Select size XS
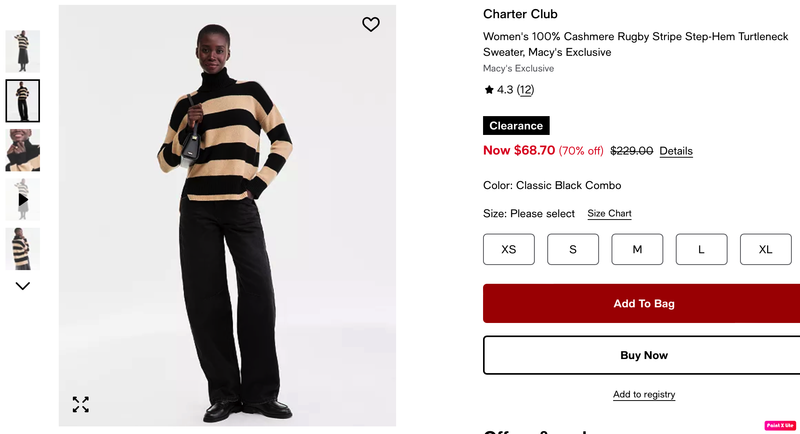The height and width of the screenshot is (434, 800). click(x=509, y=249)
